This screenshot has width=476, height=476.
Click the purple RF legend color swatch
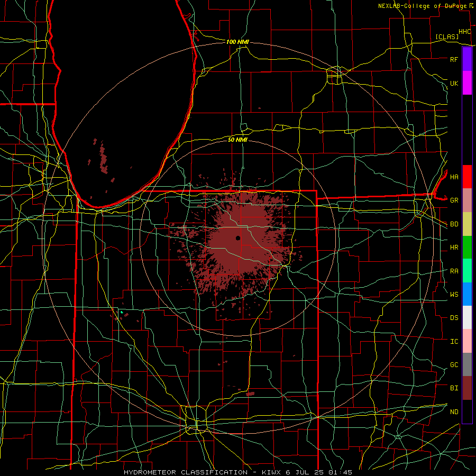click(467, 59)
